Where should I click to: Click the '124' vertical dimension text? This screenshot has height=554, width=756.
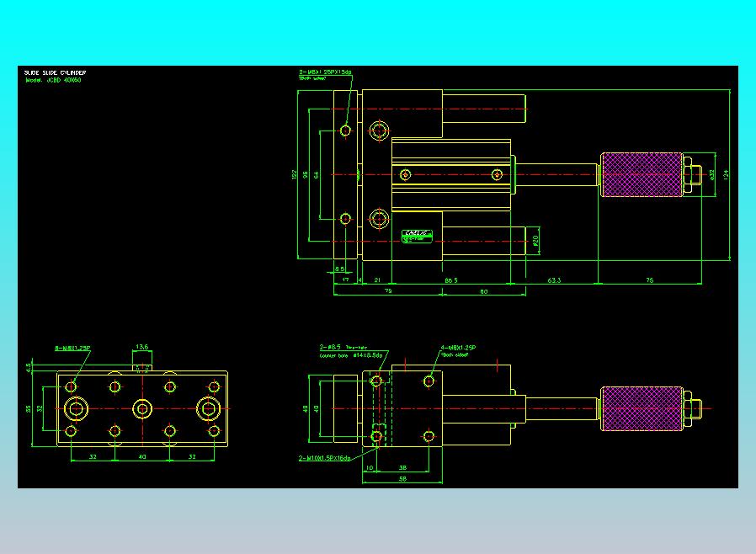coord(726,174)
